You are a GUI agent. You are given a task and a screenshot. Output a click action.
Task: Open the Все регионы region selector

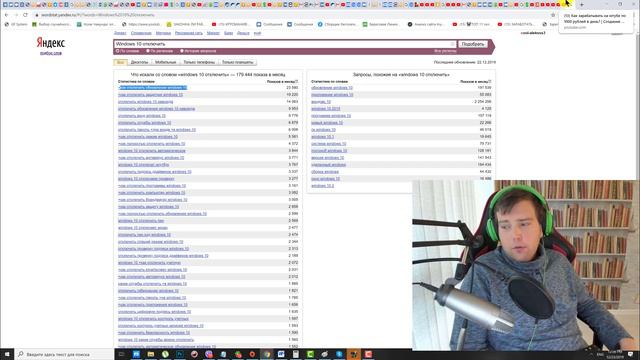click(x=445, y=51)
